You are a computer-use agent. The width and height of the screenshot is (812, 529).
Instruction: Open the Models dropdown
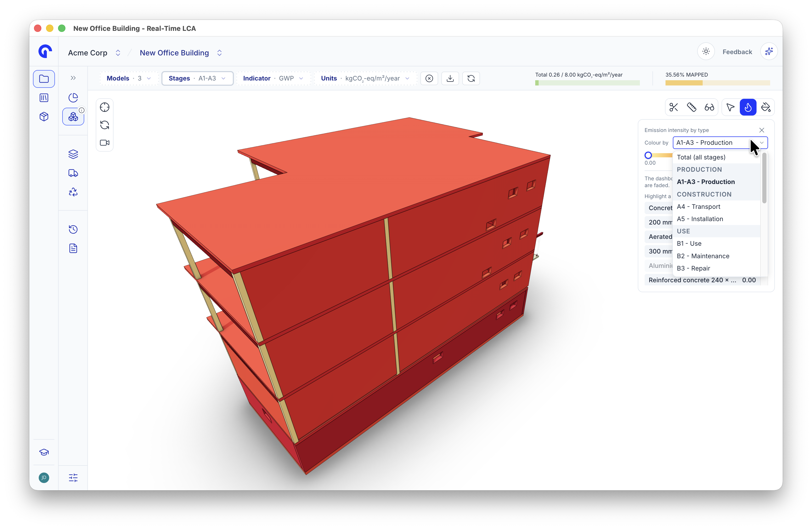click(129, 78)
